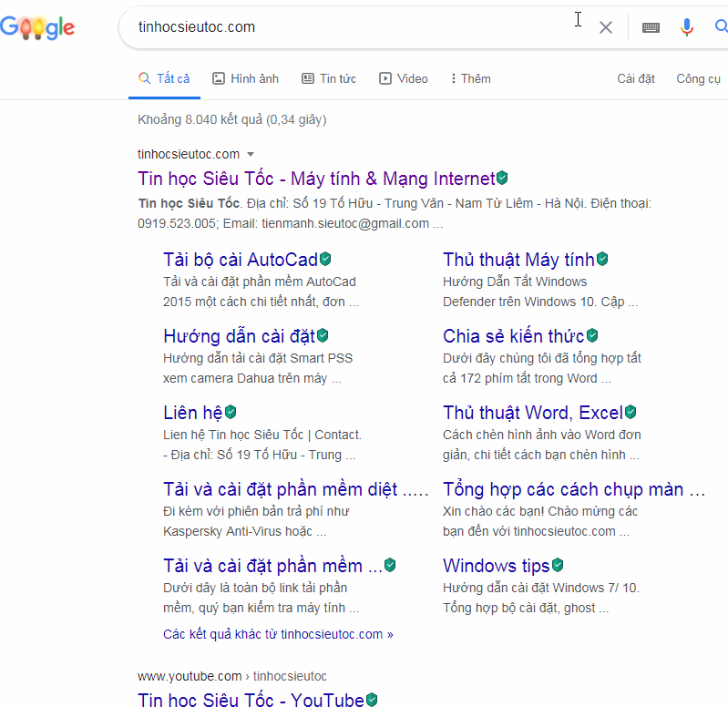
Task: Click shield badge beside Thủ thuật Máy tính
Action: [x=602, y=259]
